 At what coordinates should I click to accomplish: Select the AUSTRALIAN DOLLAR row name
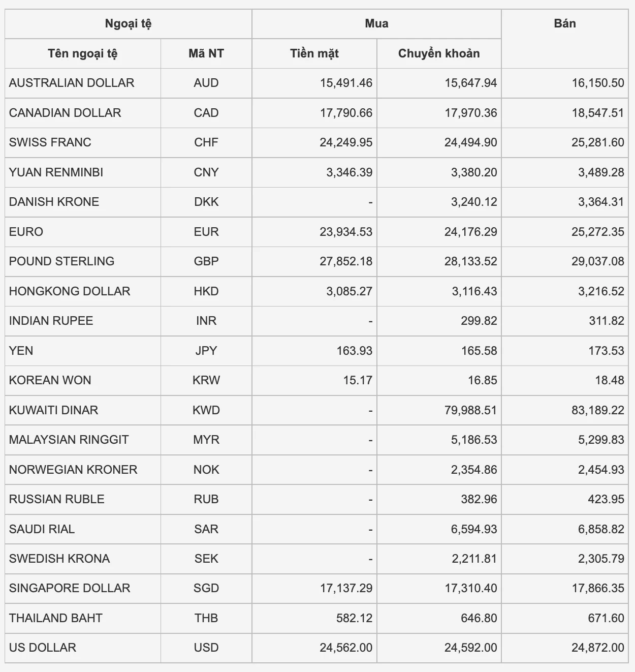click(x=72, y=83)
